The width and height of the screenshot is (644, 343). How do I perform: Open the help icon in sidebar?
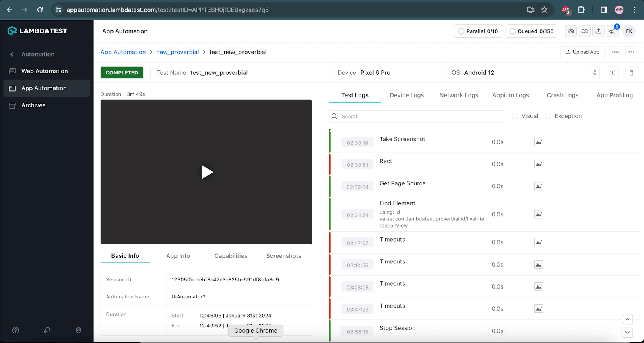point(16,330)
